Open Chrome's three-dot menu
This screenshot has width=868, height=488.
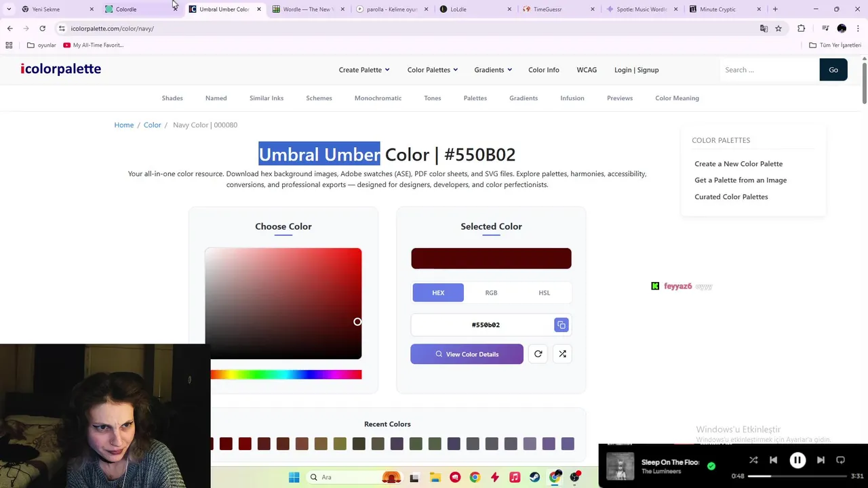[859, 28]
